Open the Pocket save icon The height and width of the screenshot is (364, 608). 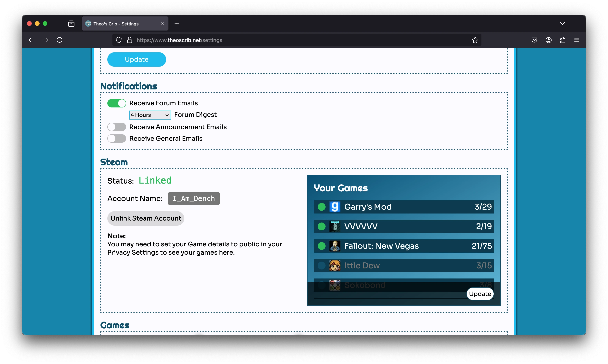coord(534,40)
